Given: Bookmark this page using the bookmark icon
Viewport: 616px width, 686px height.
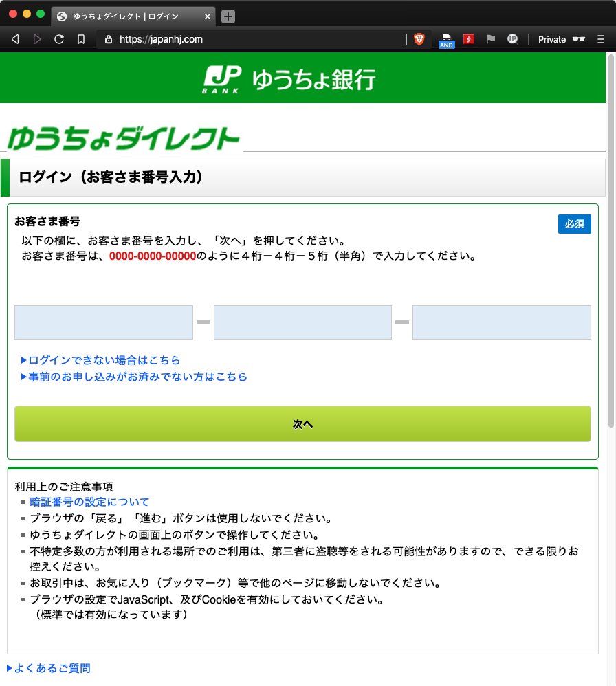Looking at the screenshot, I should point(81,39).
